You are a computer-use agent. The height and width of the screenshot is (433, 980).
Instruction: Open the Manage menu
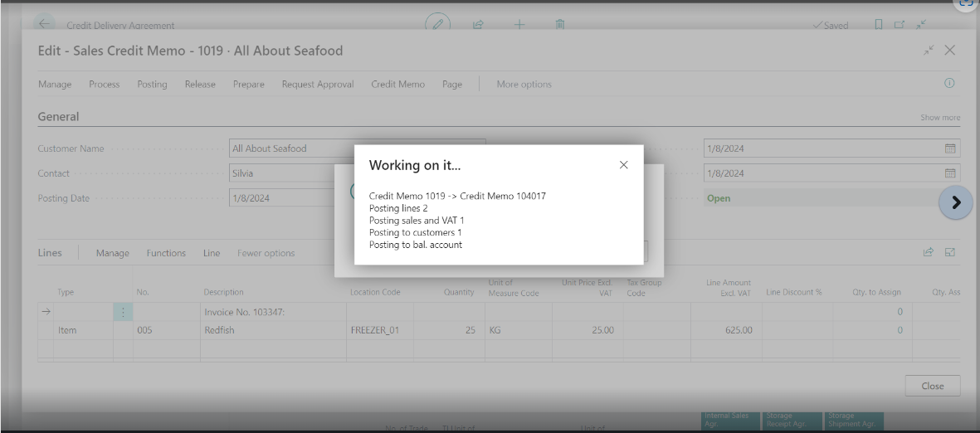[x=55, y=85]
